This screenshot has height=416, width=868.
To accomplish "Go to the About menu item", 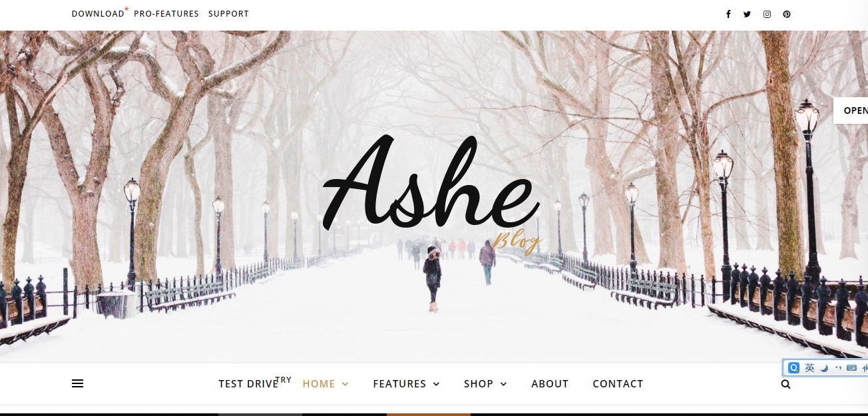I will (550, 384).
